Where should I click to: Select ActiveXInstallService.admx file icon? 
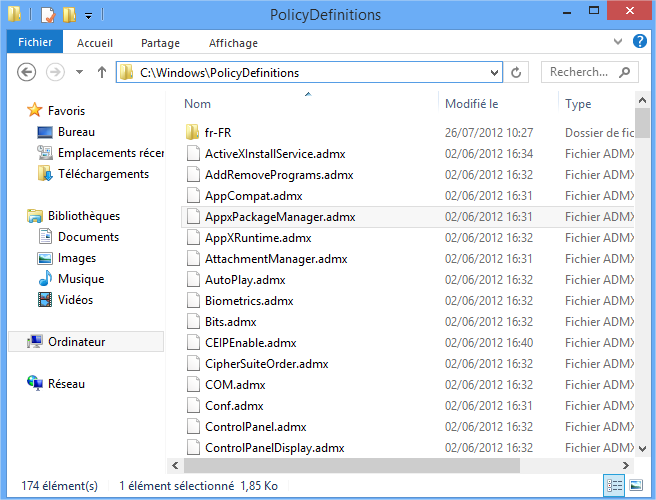tap(193, 154)
